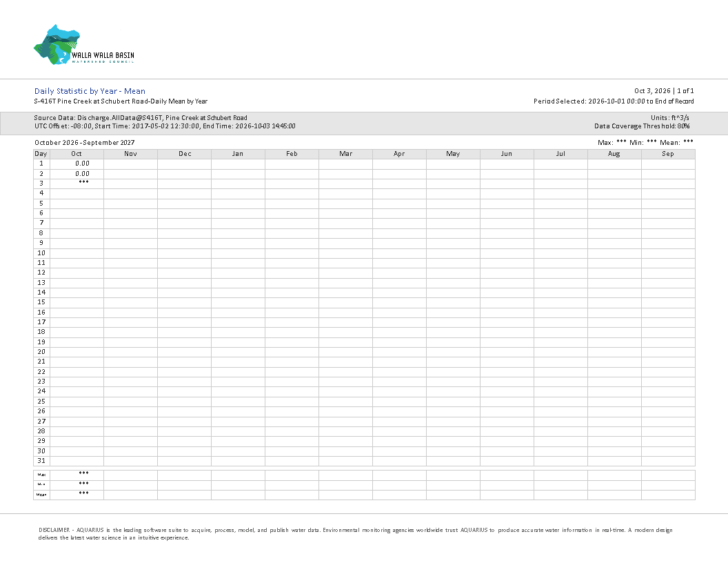Click the *** value in the Oct Max summary row
This screenshot has height=563, width=728.
click(83, 473)
